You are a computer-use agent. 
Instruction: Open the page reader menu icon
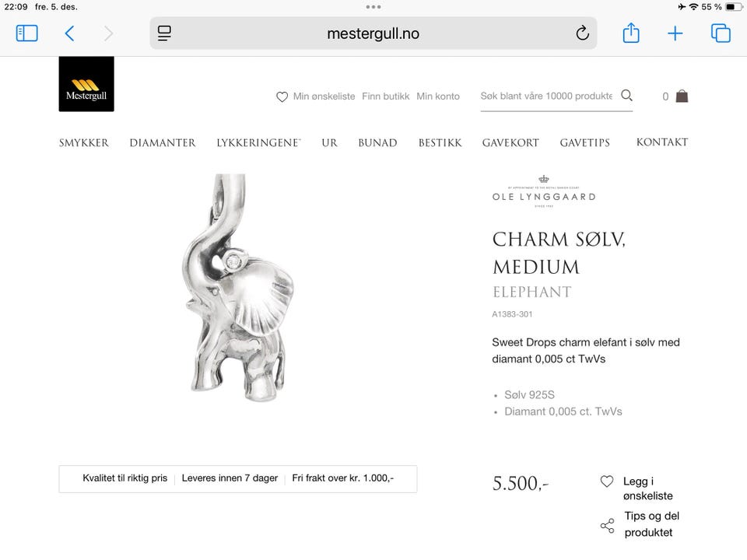tap(164, 33)
